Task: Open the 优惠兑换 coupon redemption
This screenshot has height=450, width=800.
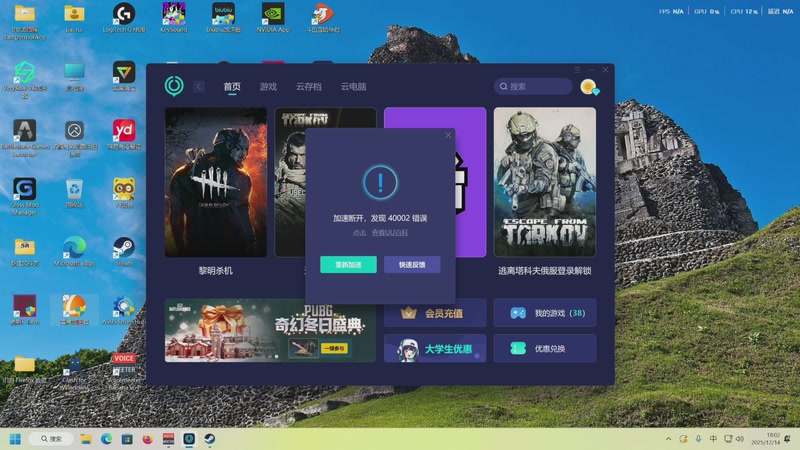Action: pos(544,348)
